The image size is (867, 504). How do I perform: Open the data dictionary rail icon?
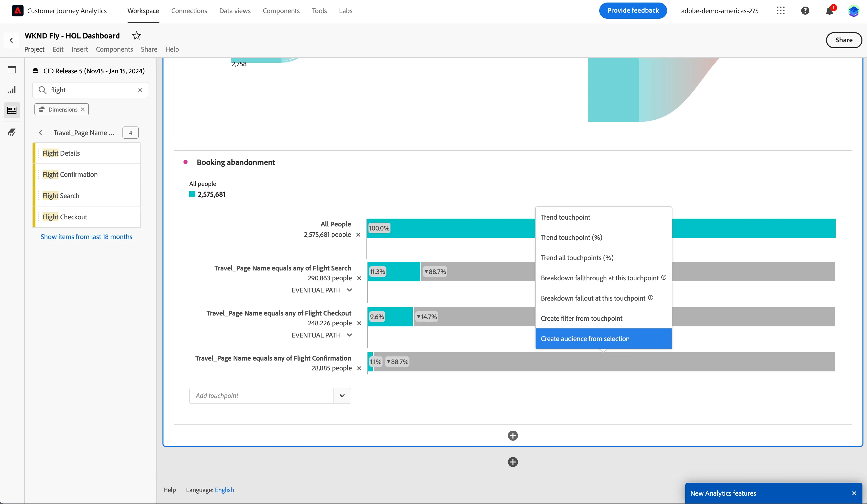[x=12, y=132]
